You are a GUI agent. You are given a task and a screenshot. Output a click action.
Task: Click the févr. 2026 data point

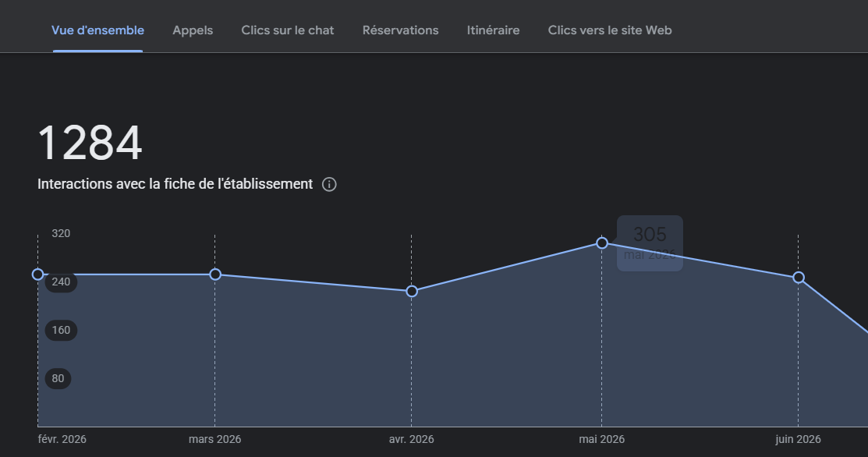coord(37,275)
